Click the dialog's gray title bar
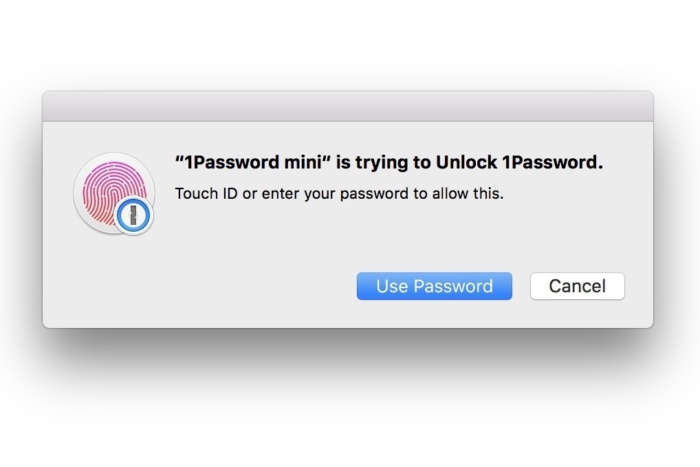Viewport: 700px width, 467px height. (x=347, y=106)
